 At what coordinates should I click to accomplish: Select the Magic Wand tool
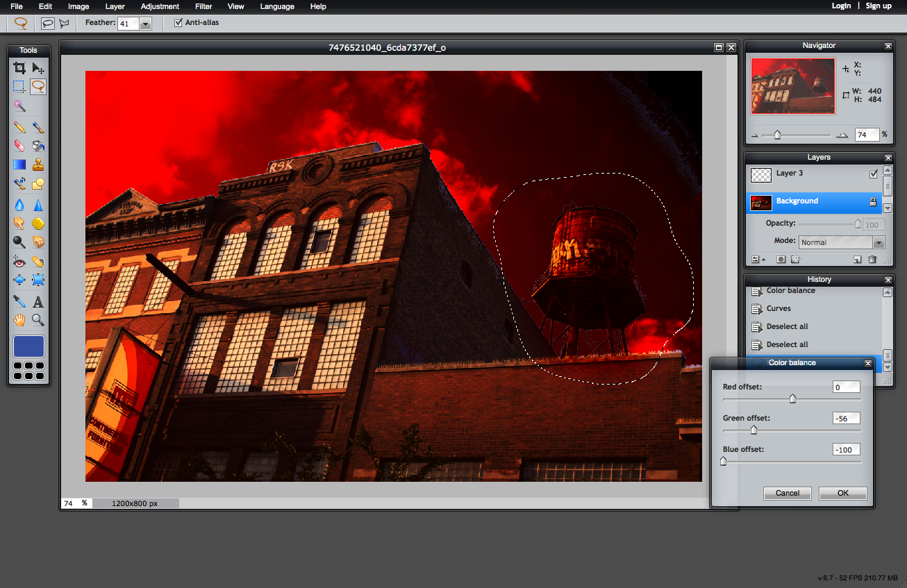point(19,106)
